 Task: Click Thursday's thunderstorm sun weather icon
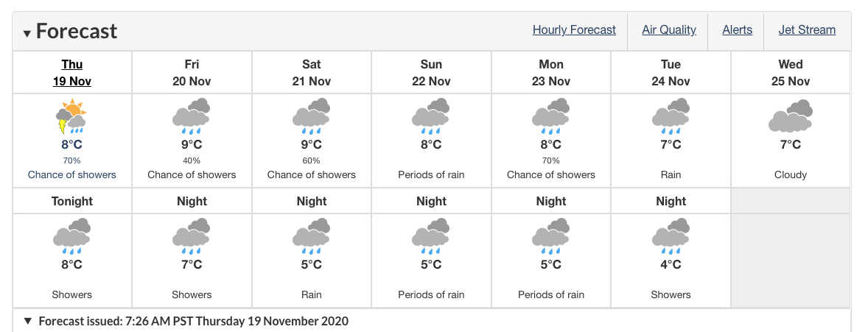click(x=71, y=116)
